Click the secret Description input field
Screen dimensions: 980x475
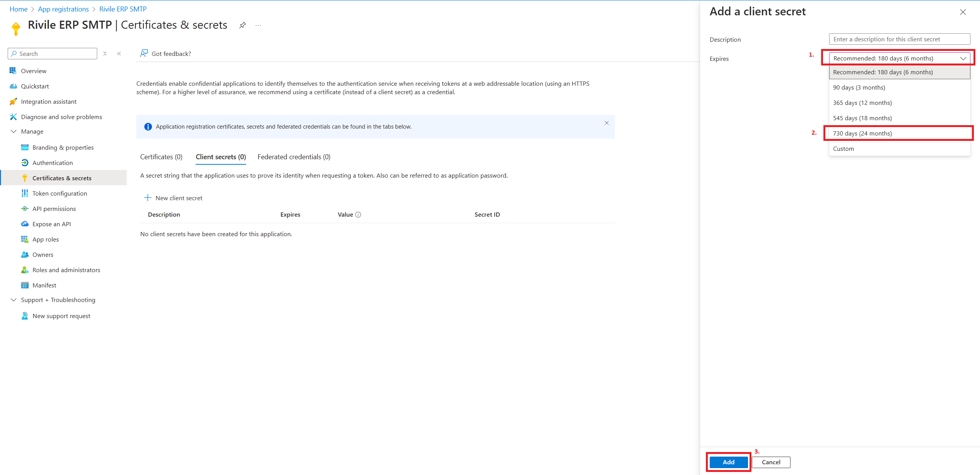click(899, 39)
